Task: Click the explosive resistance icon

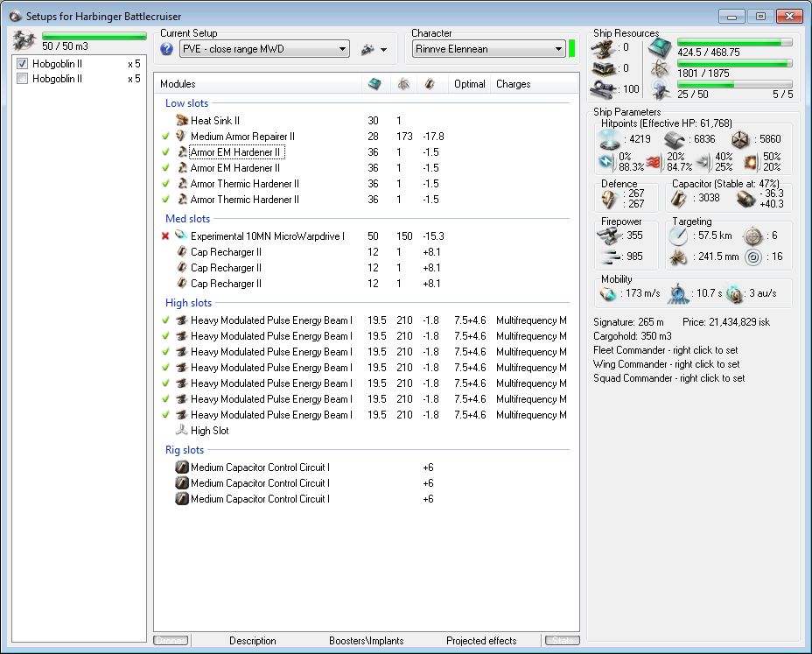Action: click(x=752, y=163)
